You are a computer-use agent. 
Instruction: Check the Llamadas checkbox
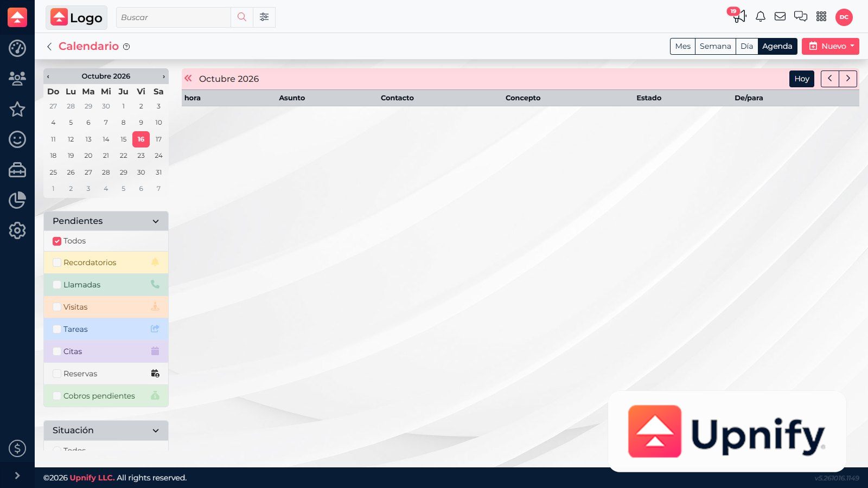[57, 285]
